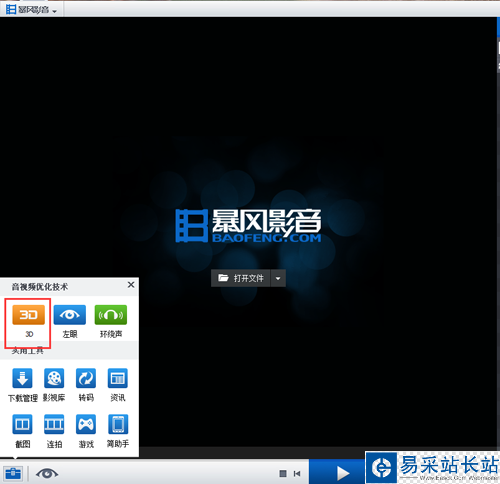Click the 音视频优化技术 panel title
The width and height of the screenshot is (500, 484).
pyautogui.click(x=40, y=287)
